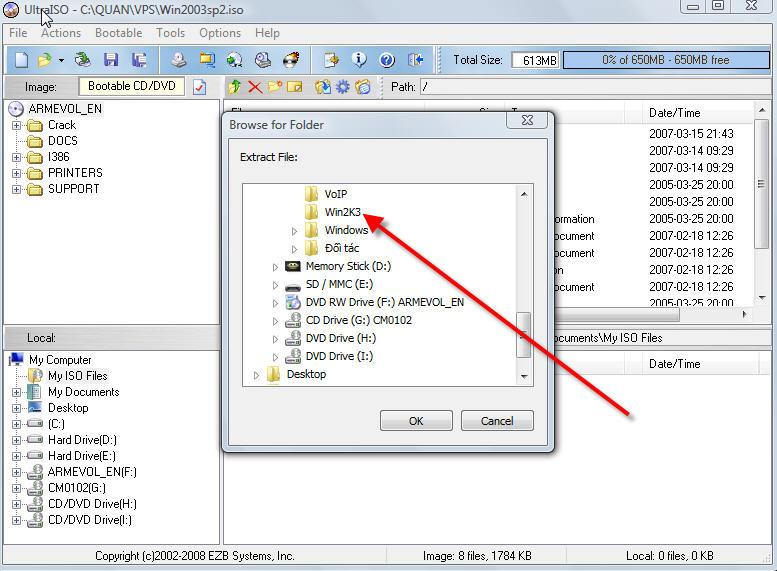
Task: Expand the SUPPORT folder node
Action: point(16,189)
